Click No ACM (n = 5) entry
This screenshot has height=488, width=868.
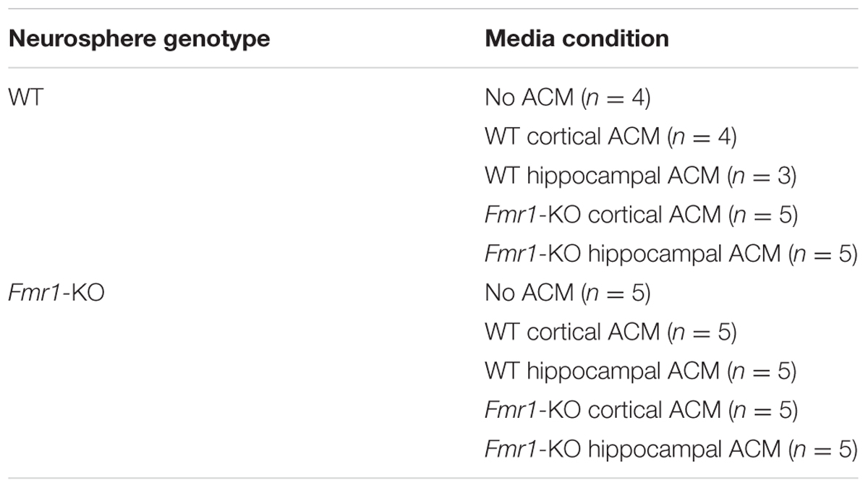pos(568,294)
